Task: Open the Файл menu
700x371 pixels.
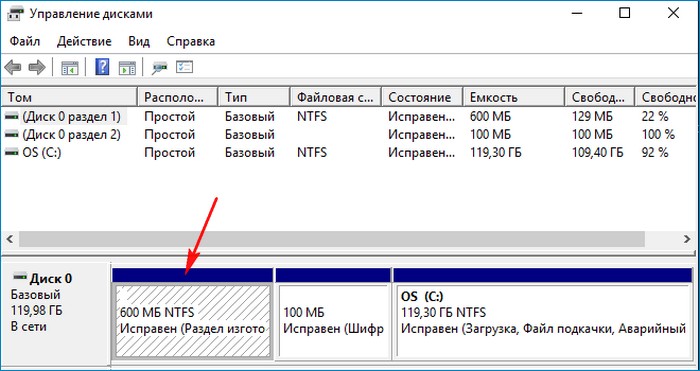Action: (25, 42)
